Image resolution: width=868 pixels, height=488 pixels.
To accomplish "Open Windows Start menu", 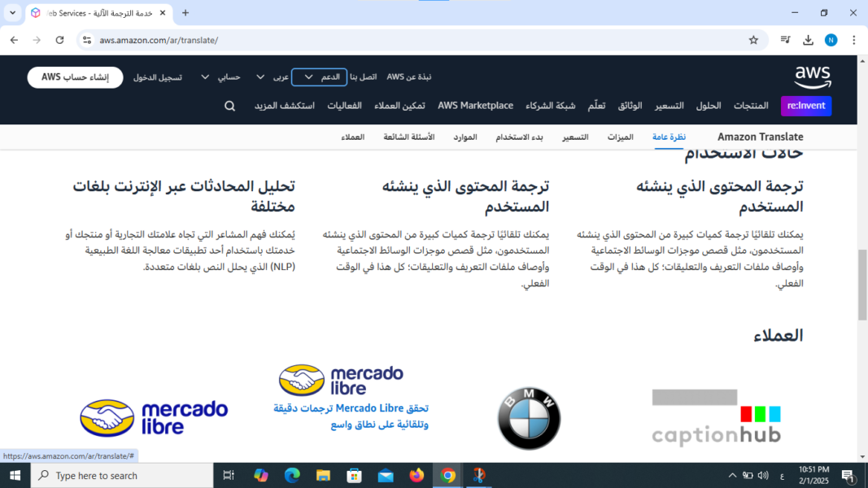I will (15, 475).
